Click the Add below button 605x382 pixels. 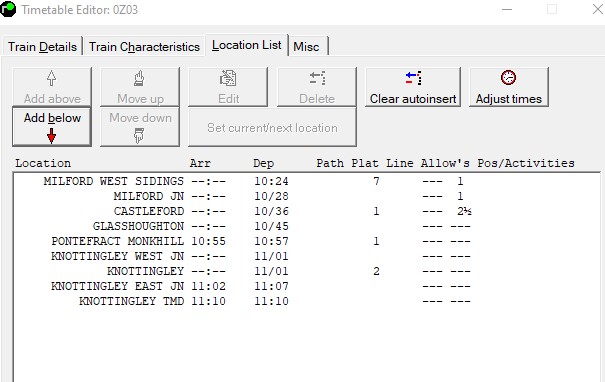click(x=52, y=127)
